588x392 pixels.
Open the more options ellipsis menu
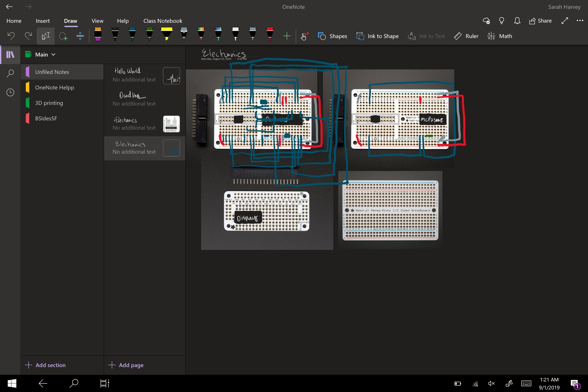[580, 21]
